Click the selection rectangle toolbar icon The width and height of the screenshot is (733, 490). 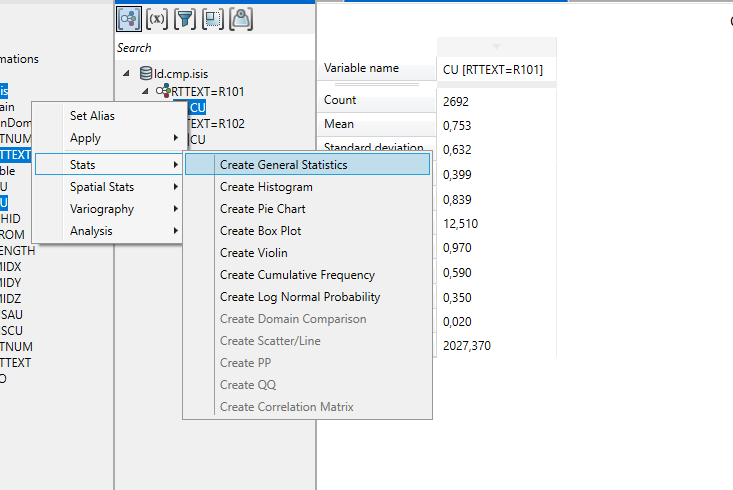pos(213,19)
